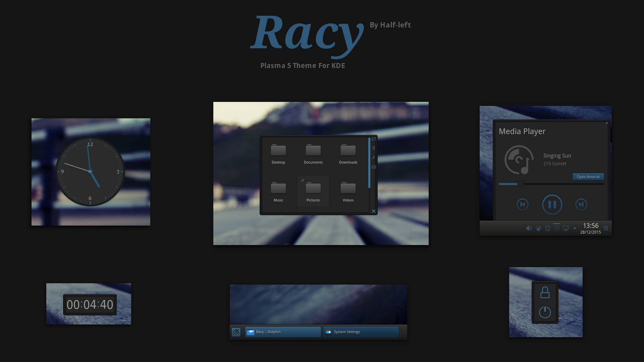Click the album art disc icon
Viewport: 644px width, 362px height.
[519, 160]
